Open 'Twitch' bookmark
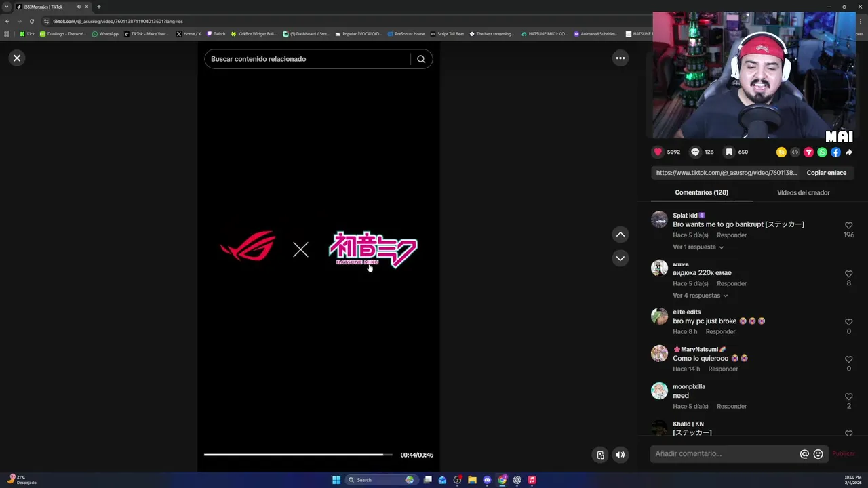 coord(216,33)
